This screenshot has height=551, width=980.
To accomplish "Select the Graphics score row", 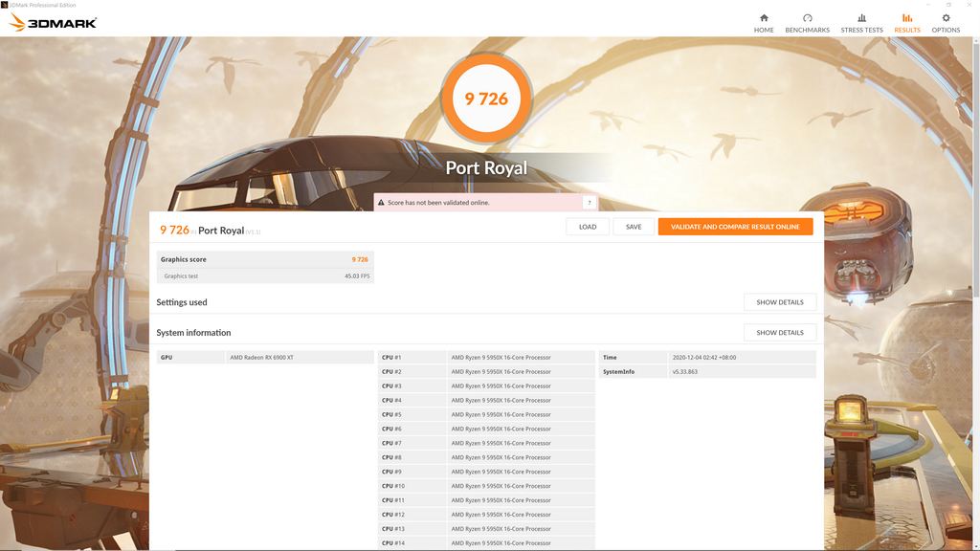I will click(265, 259).
